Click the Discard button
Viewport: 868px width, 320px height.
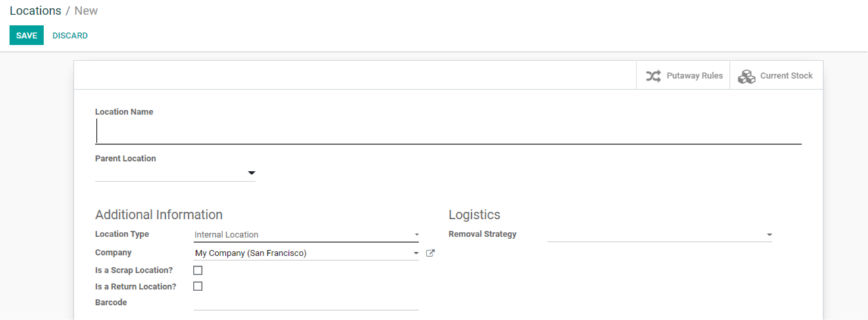click(70, 35)
